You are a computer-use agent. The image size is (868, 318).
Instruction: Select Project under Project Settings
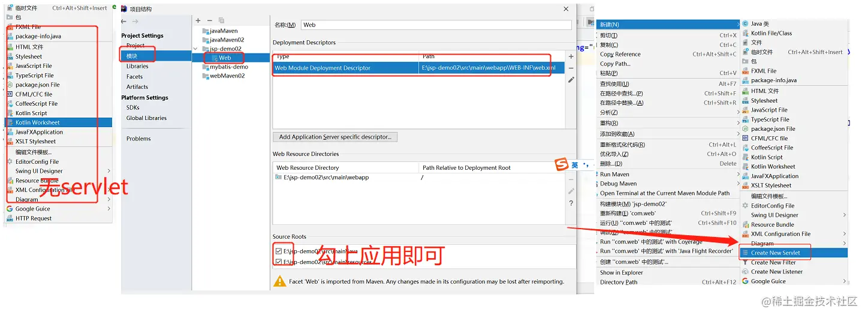click(x=135, y=46)
